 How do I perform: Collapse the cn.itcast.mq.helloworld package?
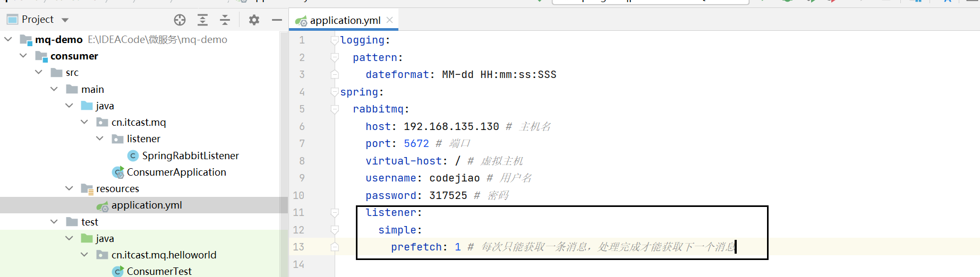click(85, 255)
